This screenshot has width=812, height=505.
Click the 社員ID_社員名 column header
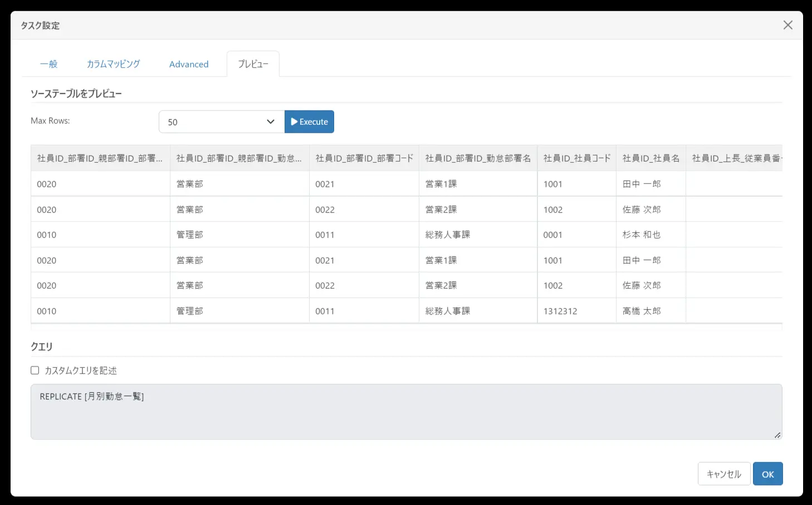pyautogui.click(x=651, y=158)
